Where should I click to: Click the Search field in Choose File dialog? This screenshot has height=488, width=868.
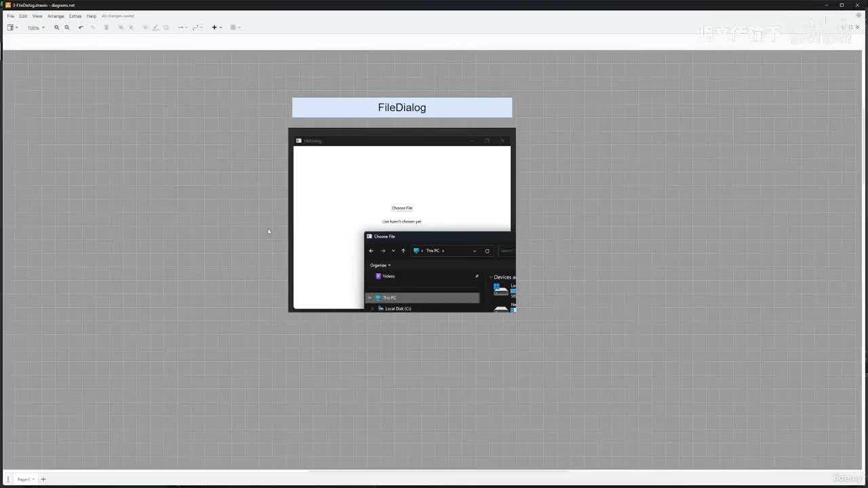[x=507, y=251]
